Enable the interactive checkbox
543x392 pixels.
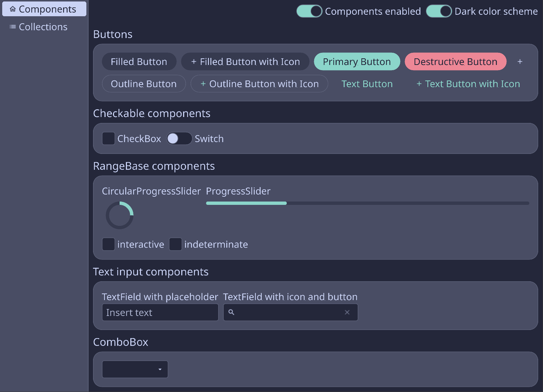point(109,244)
